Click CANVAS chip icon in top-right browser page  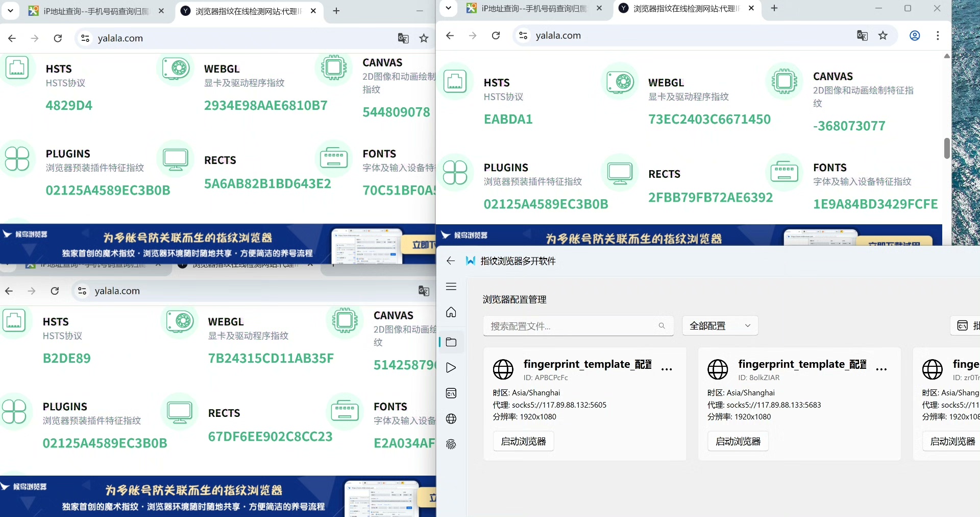coord(785,81)
